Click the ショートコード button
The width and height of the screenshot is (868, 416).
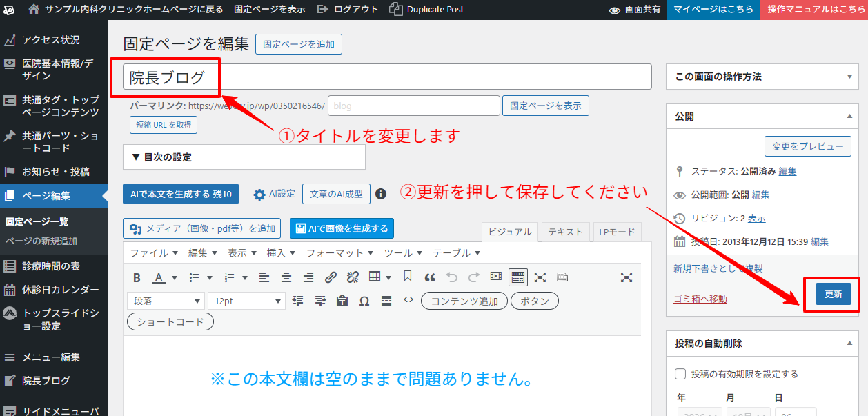coord(170,321)
